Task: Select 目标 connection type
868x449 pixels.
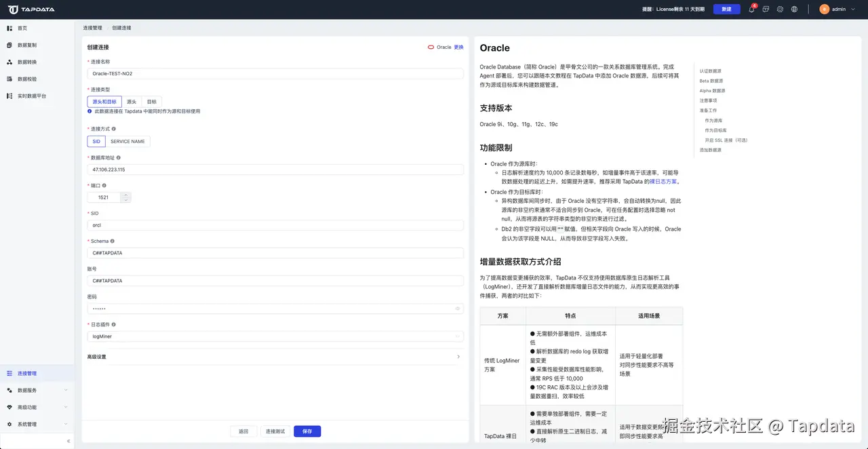Action: tap(151, 101)
